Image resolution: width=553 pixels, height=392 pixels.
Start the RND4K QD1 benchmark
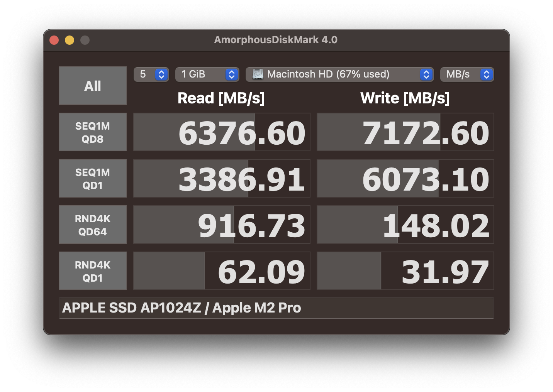point(93,271)
